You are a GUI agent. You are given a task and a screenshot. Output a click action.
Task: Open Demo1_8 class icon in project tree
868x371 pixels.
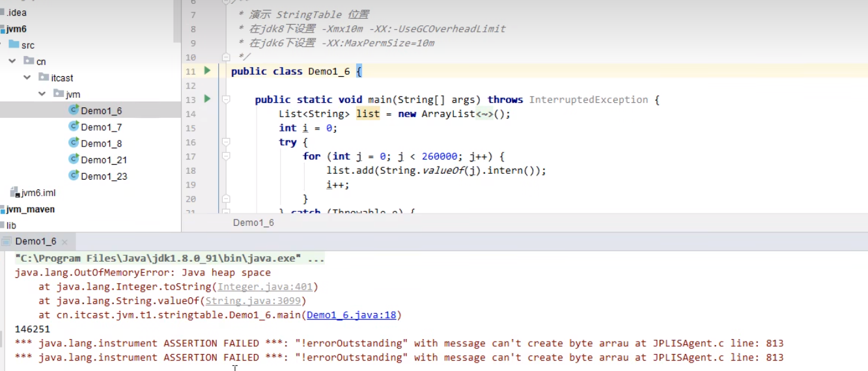[x=74, y=143]
